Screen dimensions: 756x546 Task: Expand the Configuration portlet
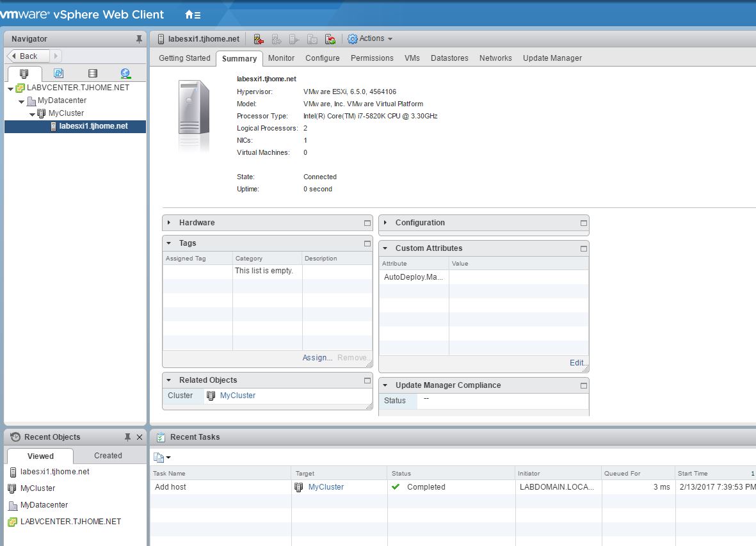pyautogui.click(x=385, y=223)
